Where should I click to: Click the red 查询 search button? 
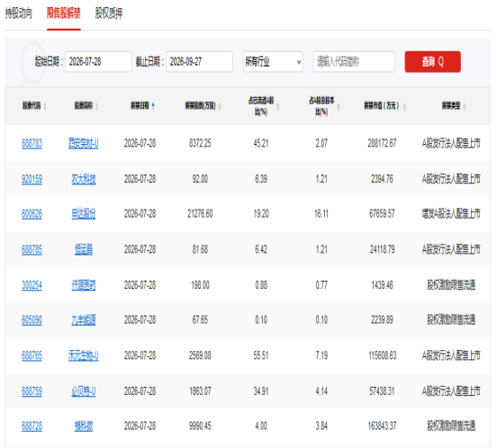[433, 62]
